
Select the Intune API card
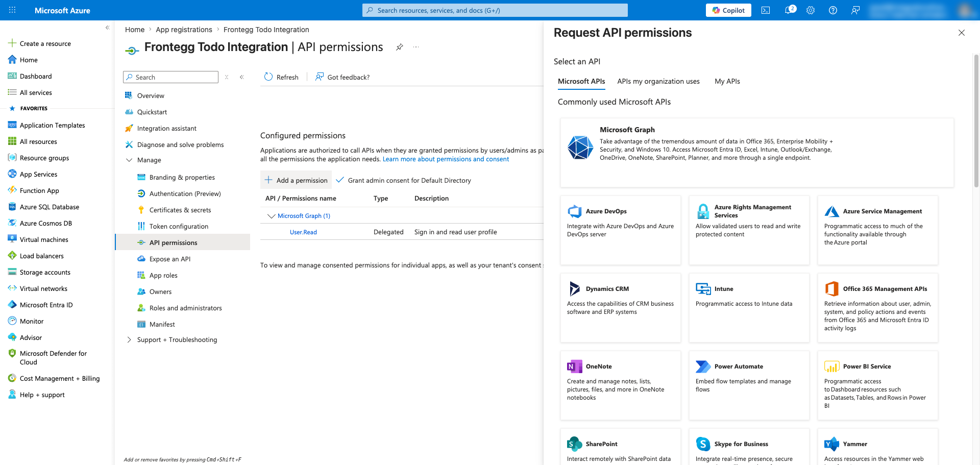749,308
